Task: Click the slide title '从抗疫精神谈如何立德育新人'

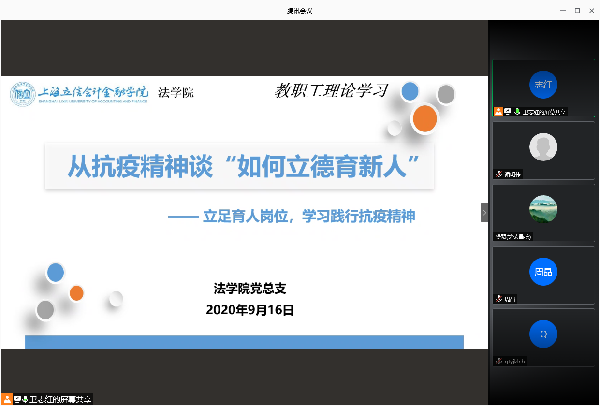Action: 240,166
